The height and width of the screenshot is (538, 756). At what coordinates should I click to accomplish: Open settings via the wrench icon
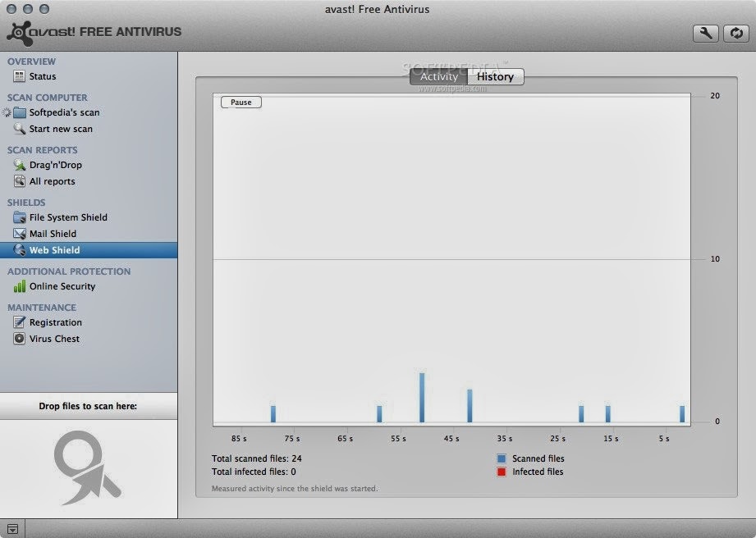[x=706, y=34]
